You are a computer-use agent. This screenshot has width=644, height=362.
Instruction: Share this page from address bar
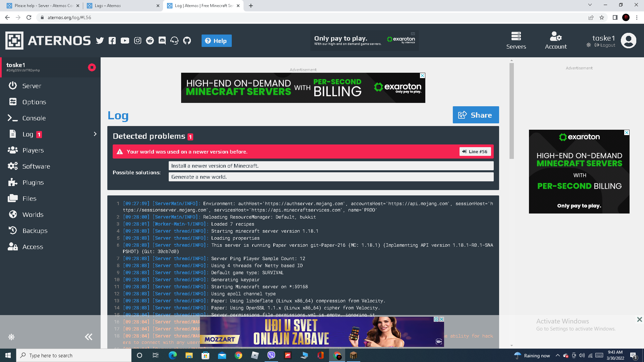(x=591, y=17)
